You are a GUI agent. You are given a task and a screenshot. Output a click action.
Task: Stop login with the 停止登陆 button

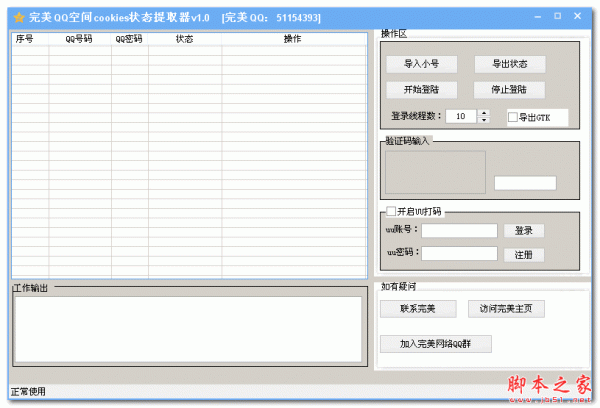pyautogui.click(x=509, y=90)
